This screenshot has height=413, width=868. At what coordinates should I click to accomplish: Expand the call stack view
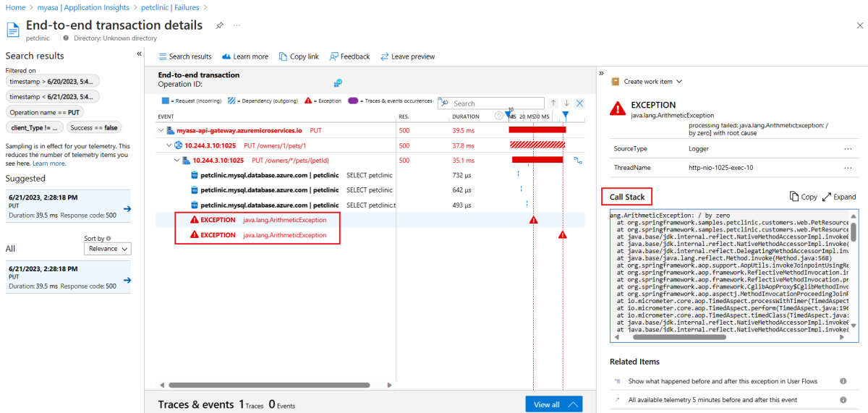pyautogui.click(x=839, y=197)
